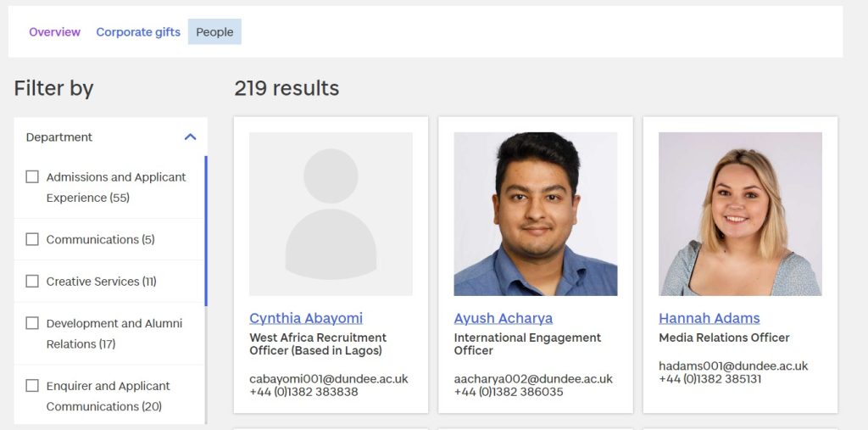Viewport: 868px width, 430px height.
Task: Click the International Engagement Officer's profile photo
Action: point(536,214)
